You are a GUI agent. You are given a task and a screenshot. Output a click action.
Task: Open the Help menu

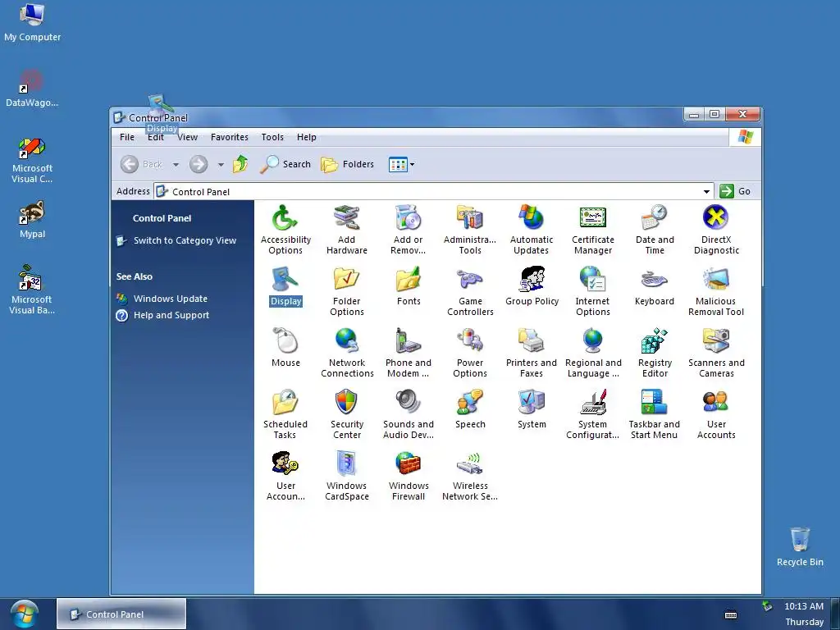[307, 137]
